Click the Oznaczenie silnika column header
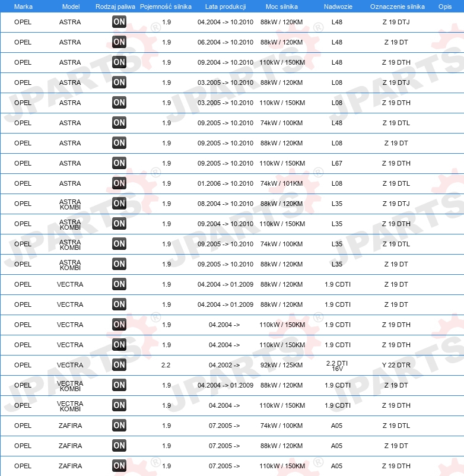The width and height of the screenshot is (464, 476). pos(397,7)
